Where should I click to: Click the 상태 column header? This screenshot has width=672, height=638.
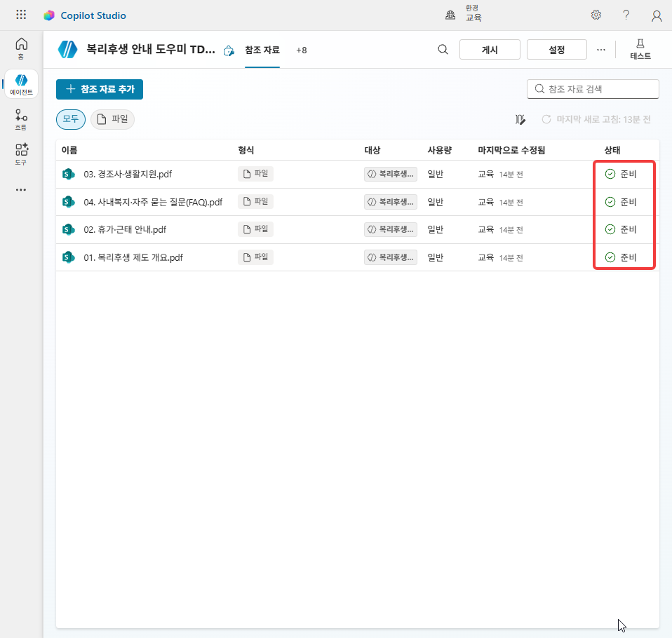[612, 150]
